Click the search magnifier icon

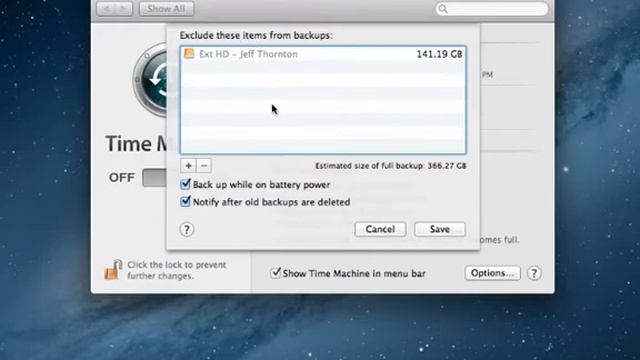point(443,9)
